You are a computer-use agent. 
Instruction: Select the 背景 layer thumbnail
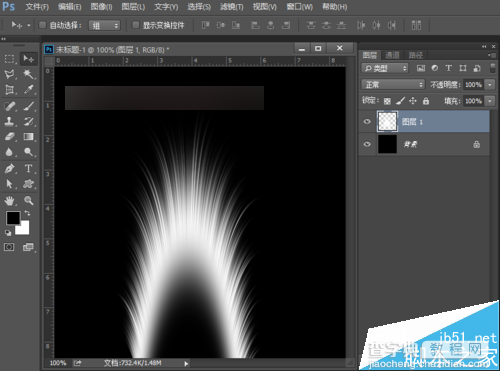click(x=387, y=144)
